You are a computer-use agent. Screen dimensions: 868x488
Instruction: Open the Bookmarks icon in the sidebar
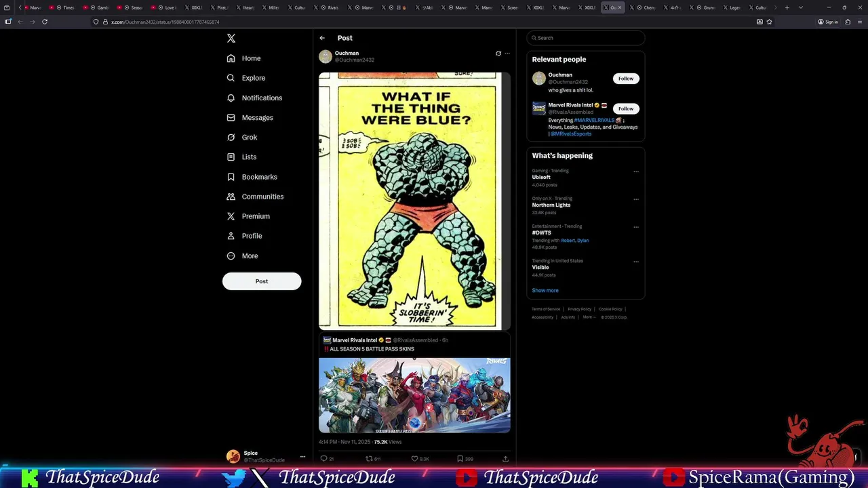231,177
